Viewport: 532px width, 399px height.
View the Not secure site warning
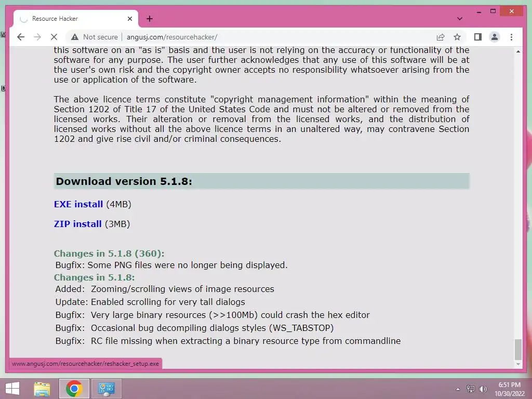tap(95, 37)
